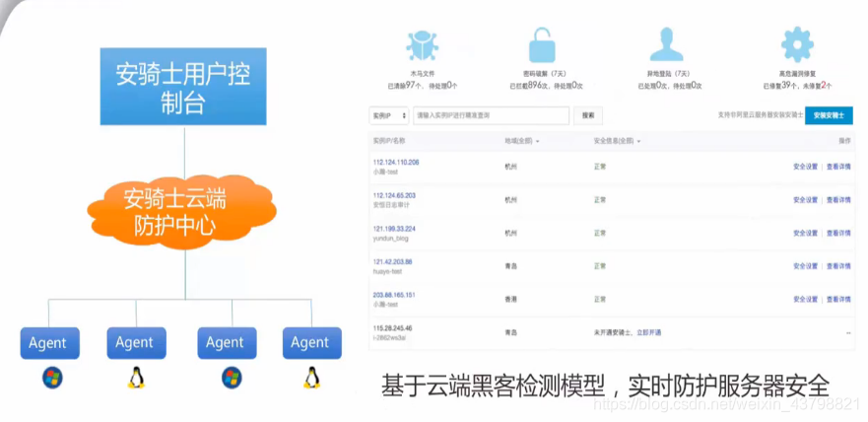The image size is (868, 422).
Task: Click the 操作 column header
Action: [x=844, y=141]
